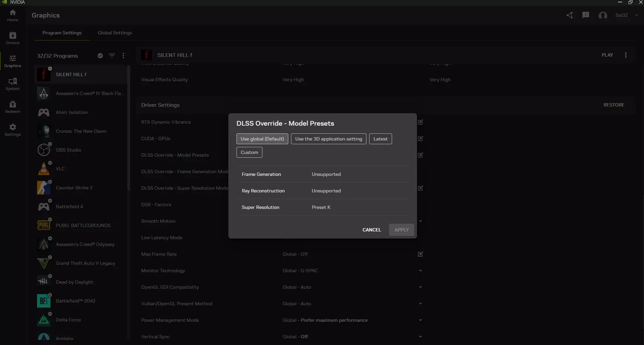Cancel the DLSS Override dialog
The image size is (644, 345).
[372, 230]
